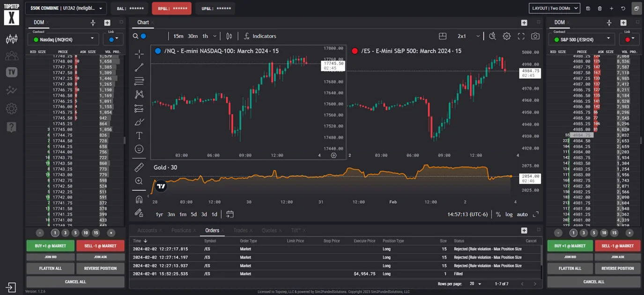The height and width of the screenshot is (295, 644).
Task: Select the trend line drawing tool
Action: (x=139, y=68)
